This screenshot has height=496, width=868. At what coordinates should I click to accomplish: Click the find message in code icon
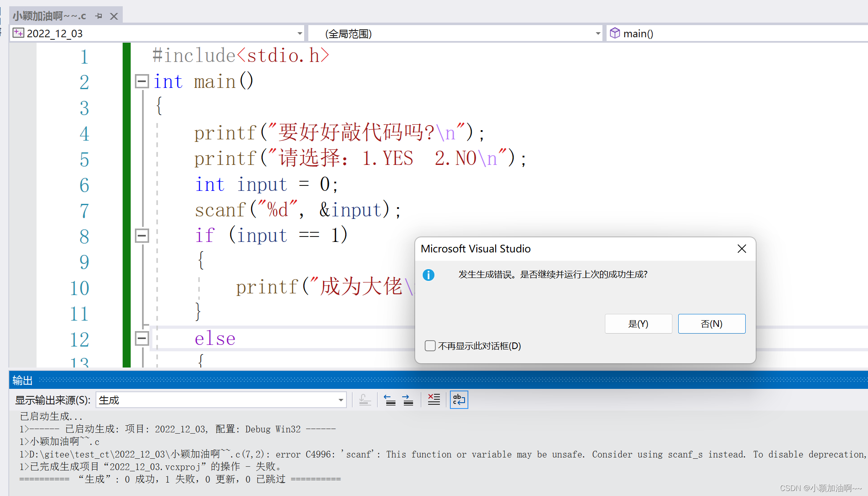point(365,400)
